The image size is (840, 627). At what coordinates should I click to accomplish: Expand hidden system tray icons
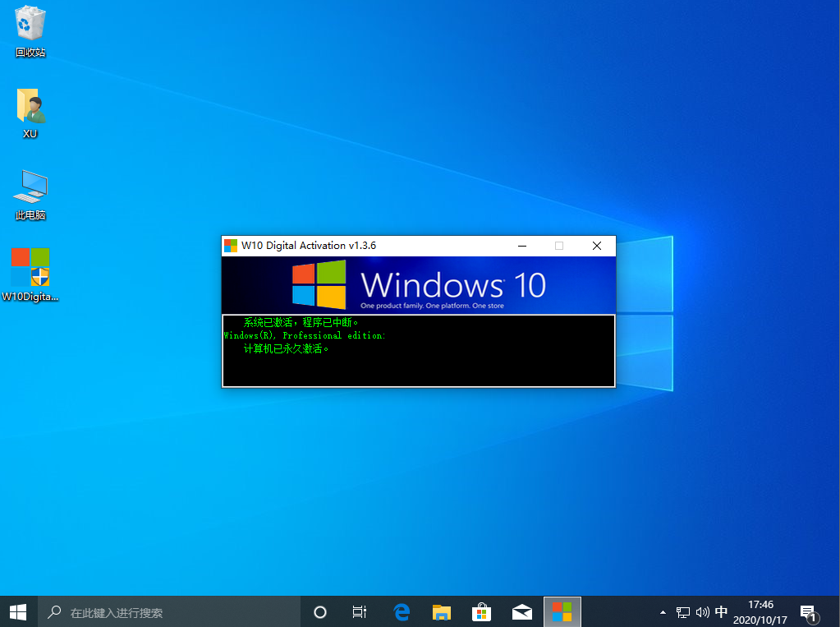(x=662, y=611)
